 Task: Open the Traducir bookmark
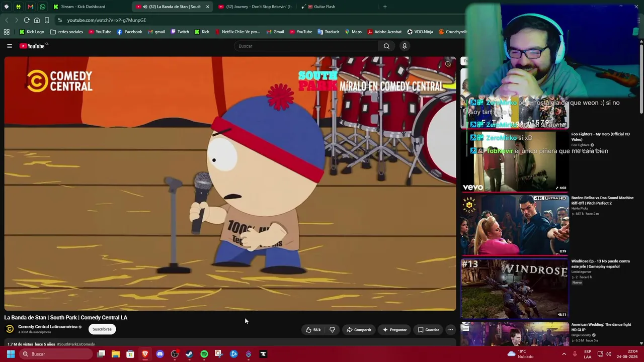coord(328,32)
